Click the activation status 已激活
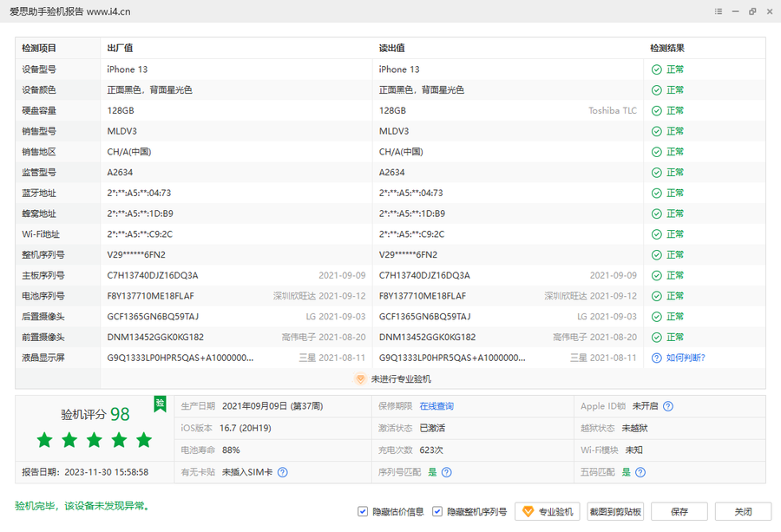The width and height of the screenshot is (781, 532). [x=432, y=429]
